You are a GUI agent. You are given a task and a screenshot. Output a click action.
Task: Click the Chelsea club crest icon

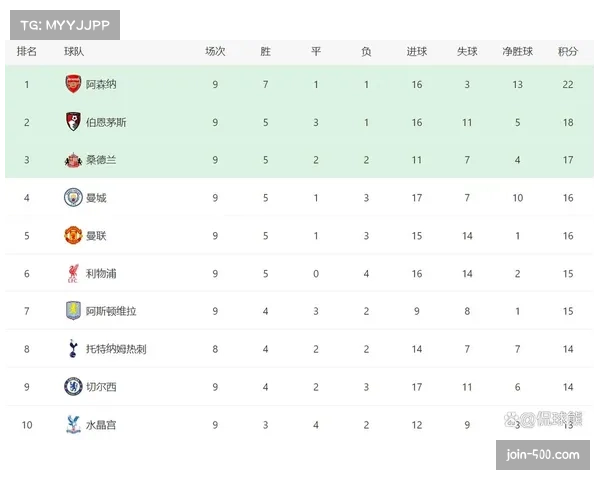click(x=73, y=386)
